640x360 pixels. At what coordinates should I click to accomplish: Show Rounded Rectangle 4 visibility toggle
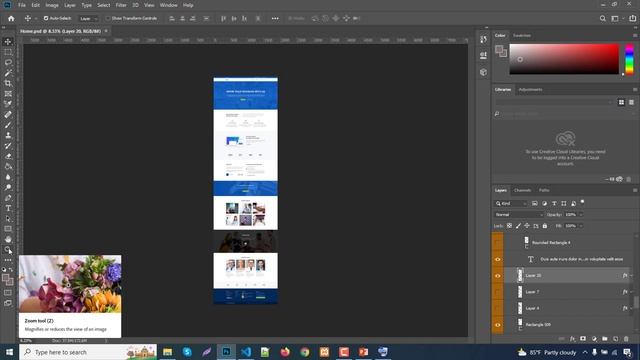[x=498, y=242]
